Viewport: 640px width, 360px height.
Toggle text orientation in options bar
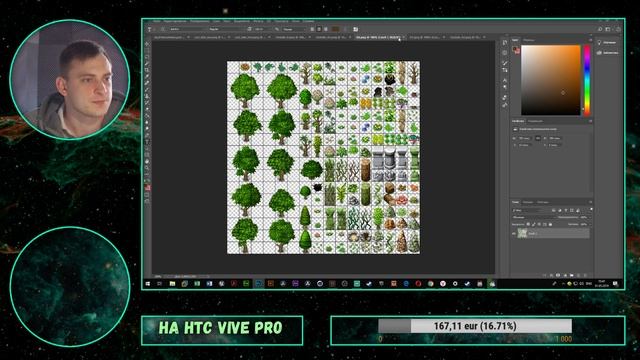click(x=162, y=29)
